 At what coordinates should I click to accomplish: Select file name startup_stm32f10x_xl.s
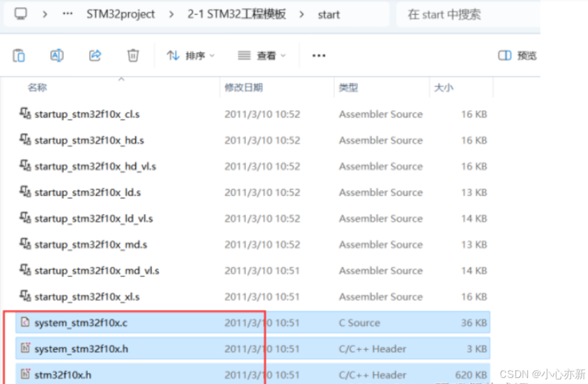pos(87,297)
